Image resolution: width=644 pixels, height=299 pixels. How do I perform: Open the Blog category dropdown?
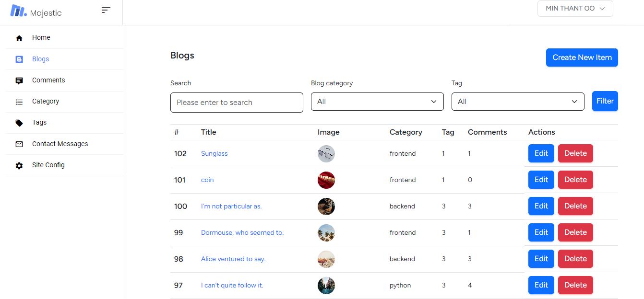pos(377,102)
